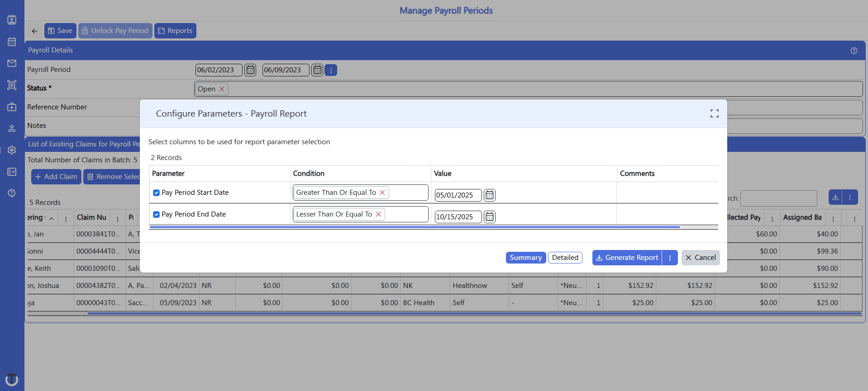Clear Lesser Than Or Equal To condition

click(379, 214)
